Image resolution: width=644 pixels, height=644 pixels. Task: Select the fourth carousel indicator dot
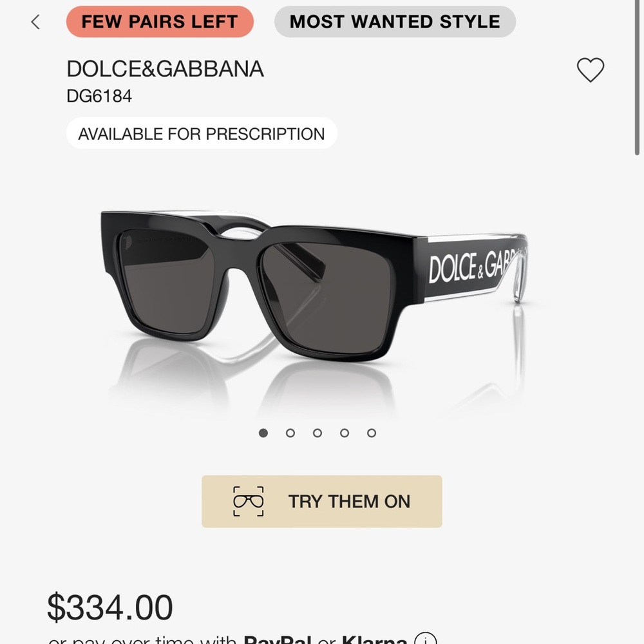tap(345, 433)
